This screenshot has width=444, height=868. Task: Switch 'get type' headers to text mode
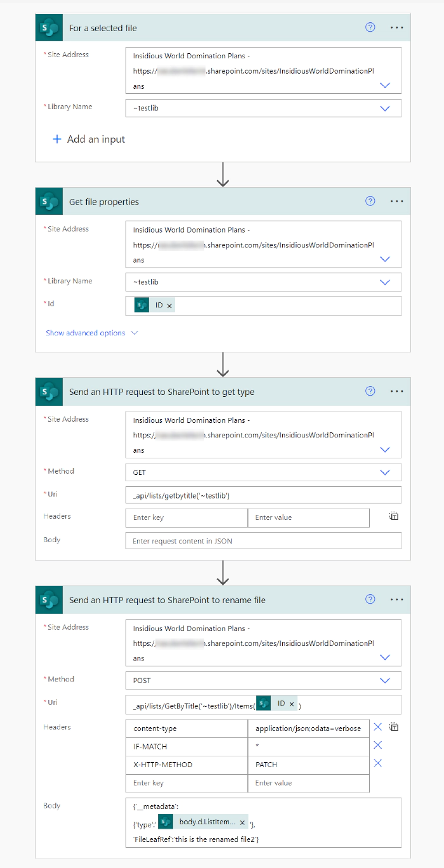[394, 516]
